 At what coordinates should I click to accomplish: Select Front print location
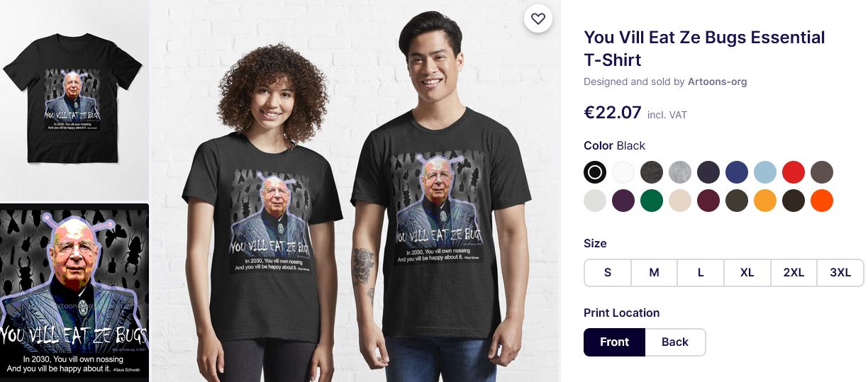[614, 342]
